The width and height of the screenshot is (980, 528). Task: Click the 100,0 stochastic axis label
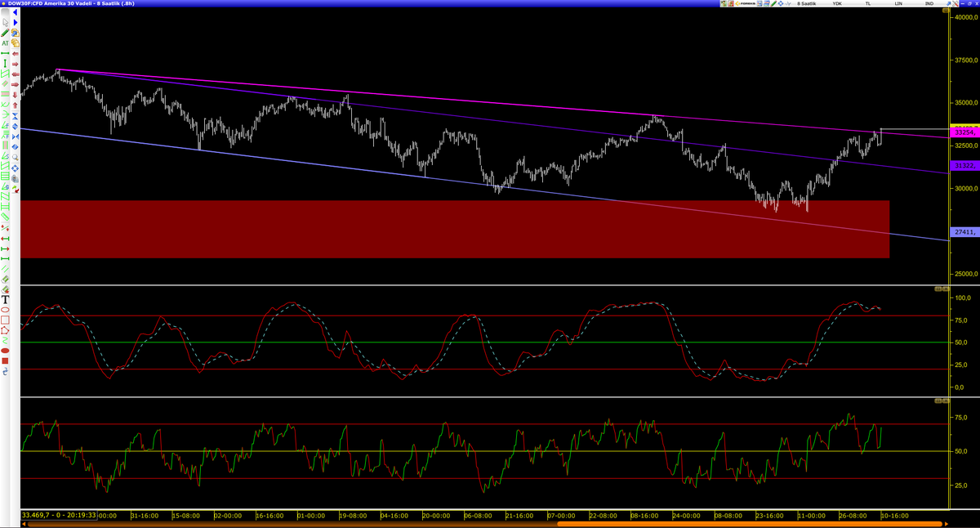964,298
